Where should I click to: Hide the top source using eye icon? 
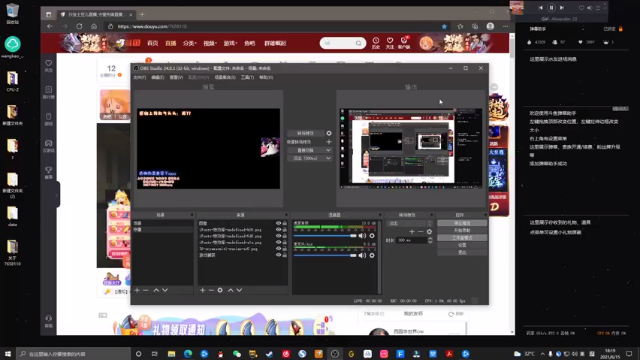pyautogui.click(x=278, y=223)
